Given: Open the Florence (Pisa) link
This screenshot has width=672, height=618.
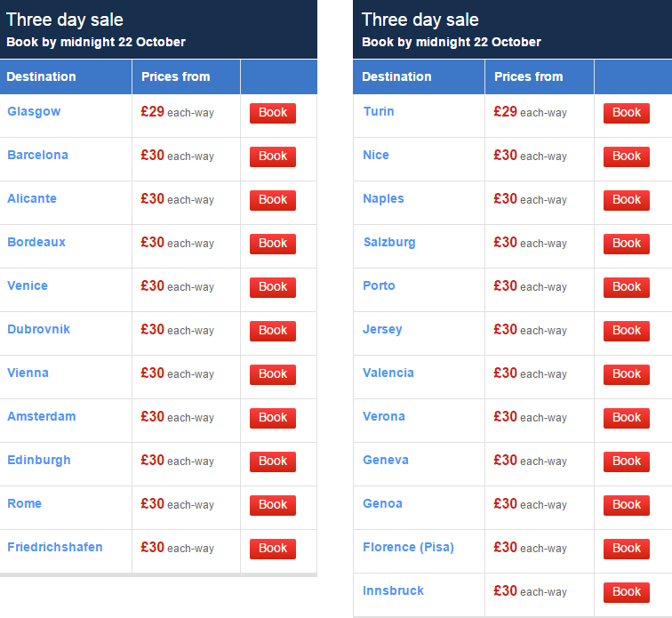Looking at the screenshot, I should (x=408, y=547).
